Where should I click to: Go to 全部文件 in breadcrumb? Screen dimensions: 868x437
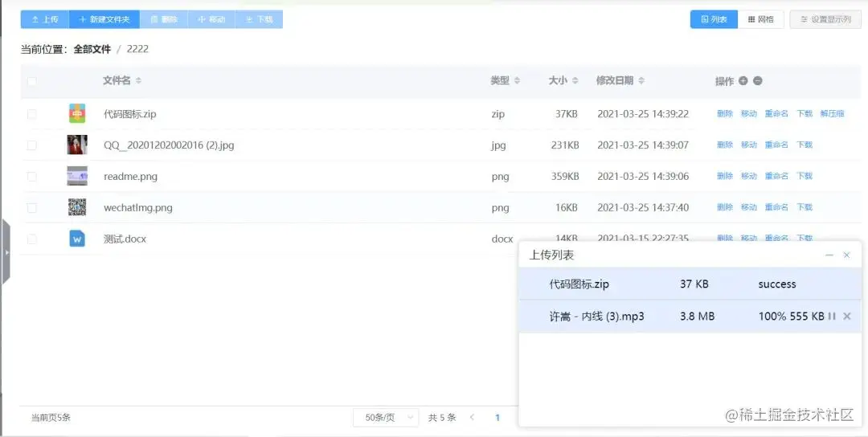coord(92,49)
